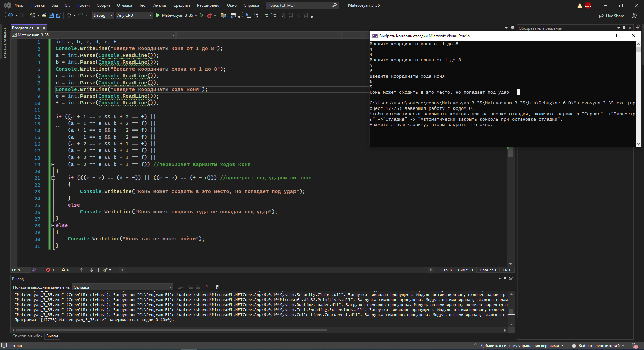Select the Hot Reload flame icon
The width and height of the screenshot is (644, 350).
pos(210,15)
